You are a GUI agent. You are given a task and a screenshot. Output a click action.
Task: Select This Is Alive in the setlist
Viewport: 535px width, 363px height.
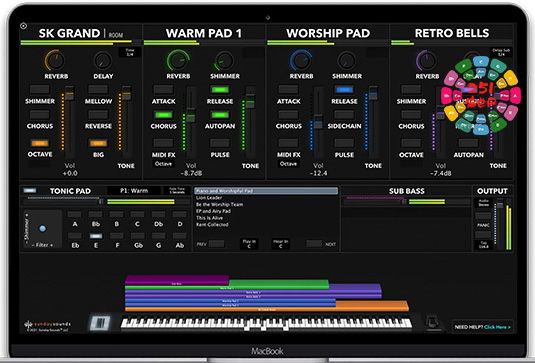point(209,218)
